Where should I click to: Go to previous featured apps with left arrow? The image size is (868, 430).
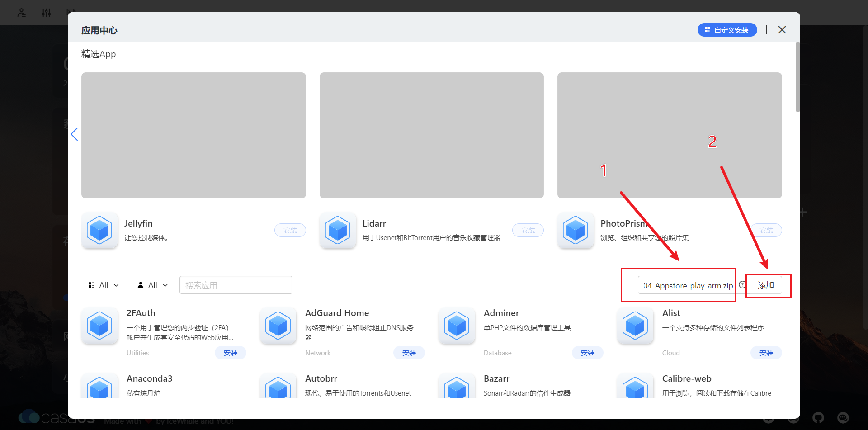click(75, 134)
